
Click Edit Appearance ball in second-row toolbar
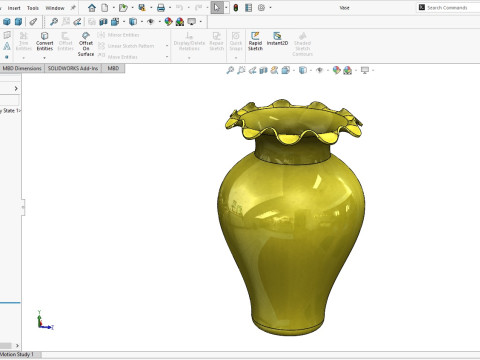coord(168,22)
